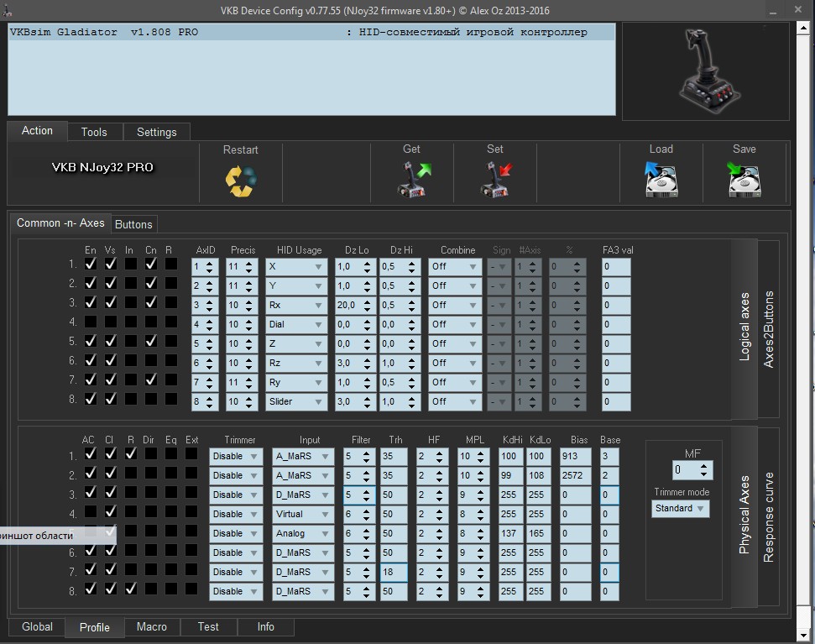Open the Buttons tab

[133, 224]
